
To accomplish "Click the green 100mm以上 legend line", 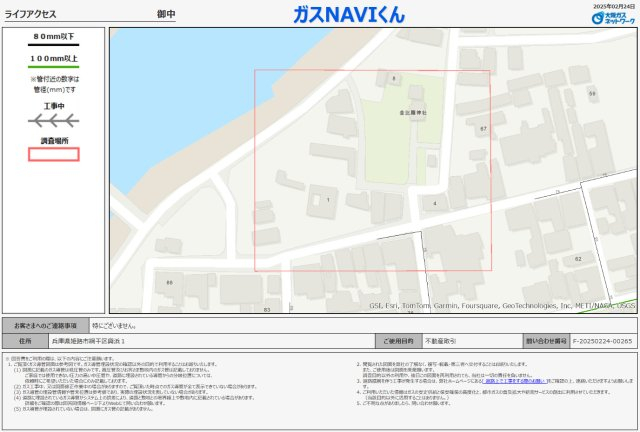I will [x=53, y=67].
